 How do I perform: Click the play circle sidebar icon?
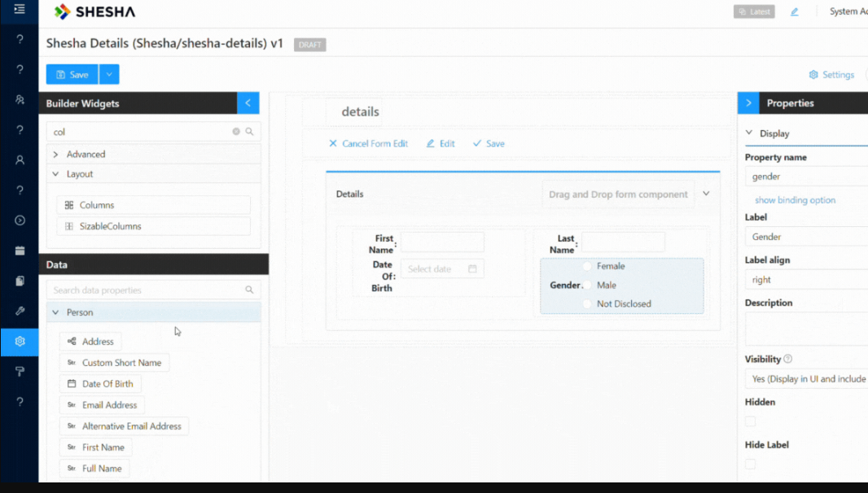click(x=20, y=220)
